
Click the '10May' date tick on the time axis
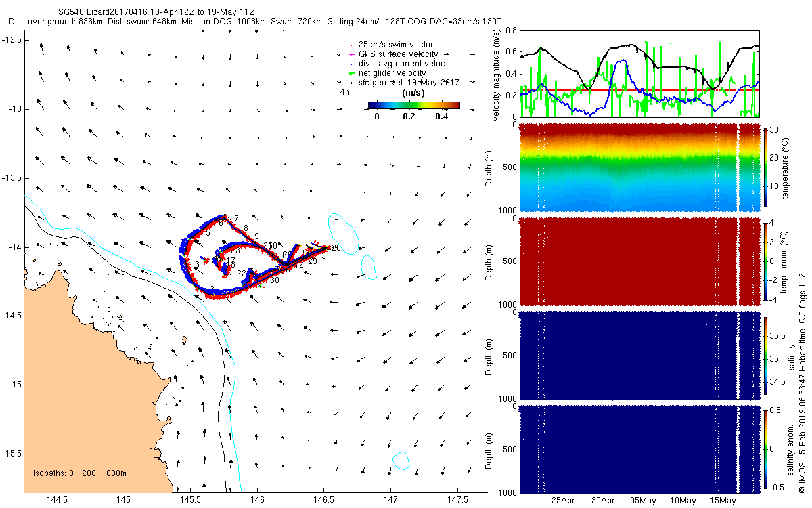[683, 501]
